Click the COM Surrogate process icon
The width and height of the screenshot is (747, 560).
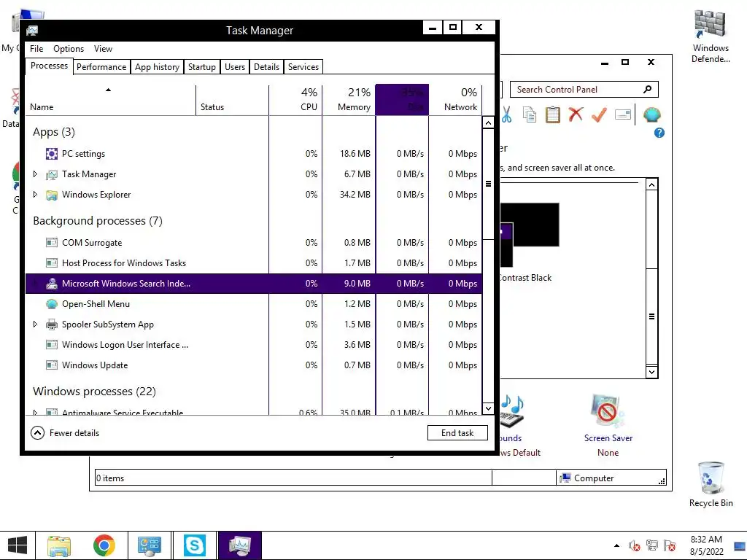[52, 243]
